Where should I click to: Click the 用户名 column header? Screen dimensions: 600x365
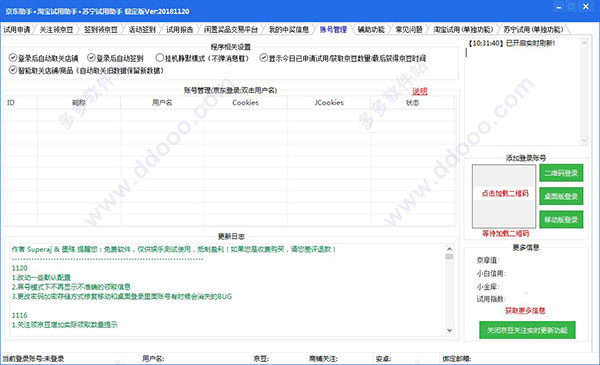pyautogui.click(x=162, y=103)
